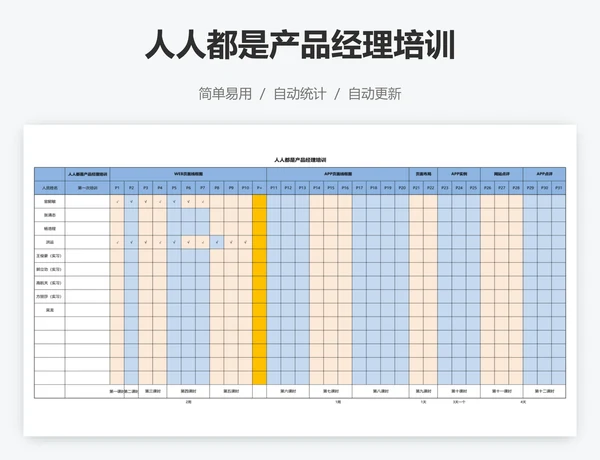Click the 第十二课时 footer cell
This screenshot has width=600, height=460.
coord(544,391)
